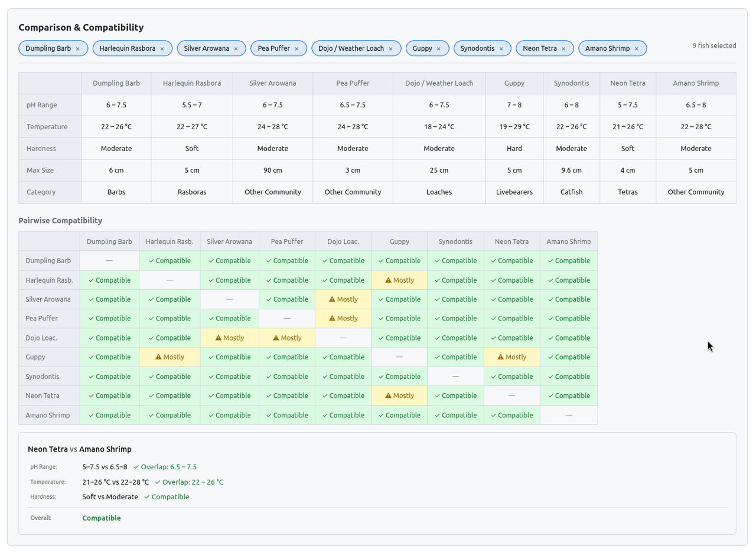756x556 pixels.
Task: Select Amano Shrimp row Dumpling Barb Compatible cell
Action: click(x=109, y=415)
